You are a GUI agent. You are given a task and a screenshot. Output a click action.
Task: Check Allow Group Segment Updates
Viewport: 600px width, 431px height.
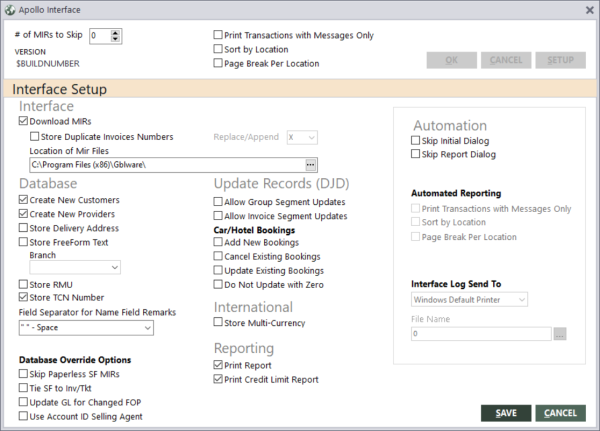click(218, 201)
